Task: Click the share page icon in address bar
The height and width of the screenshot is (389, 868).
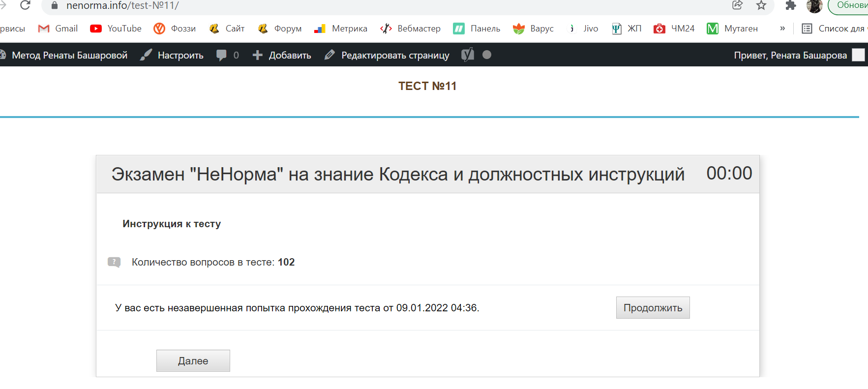Action: (737, 5)
